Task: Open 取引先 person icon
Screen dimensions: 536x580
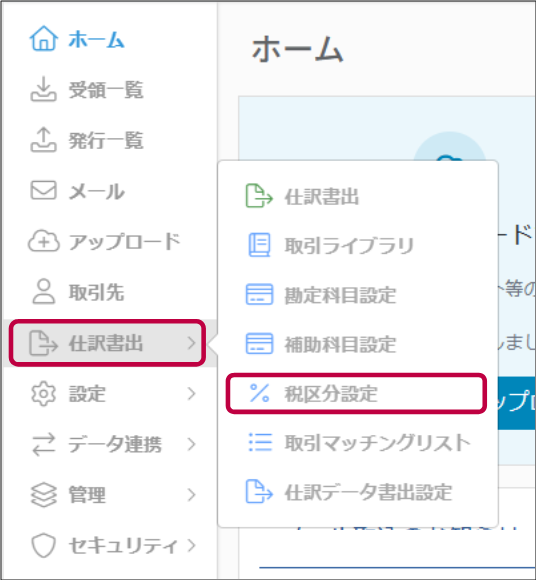Action: coord(44,292)
